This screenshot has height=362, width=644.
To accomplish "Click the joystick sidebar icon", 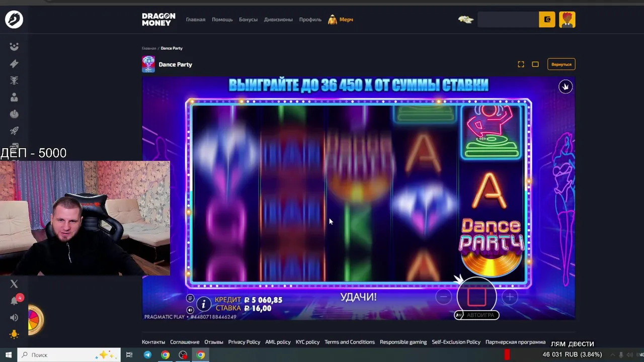I will pos(14,114).
